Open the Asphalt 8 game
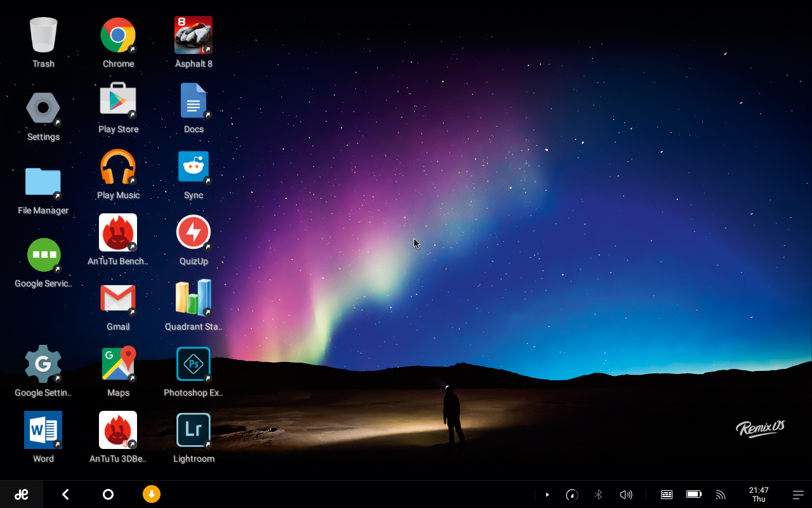812x508 pixels. [193, 35]
